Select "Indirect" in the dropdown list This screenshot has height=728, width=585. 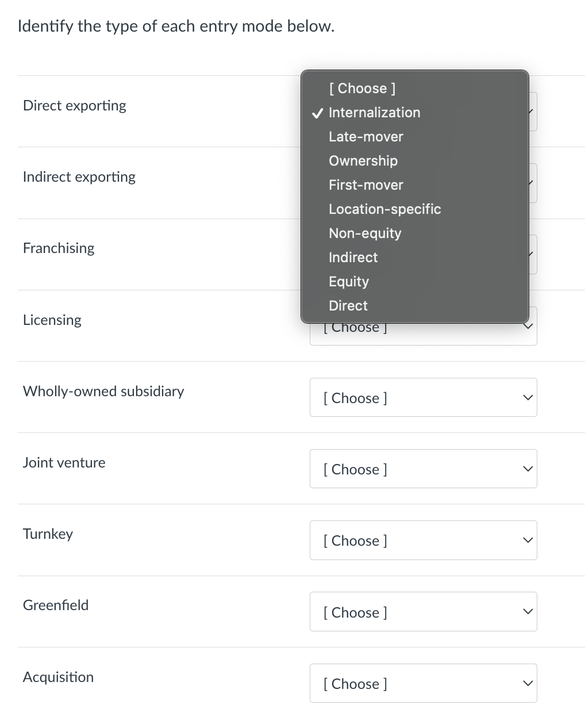(353, 257)
